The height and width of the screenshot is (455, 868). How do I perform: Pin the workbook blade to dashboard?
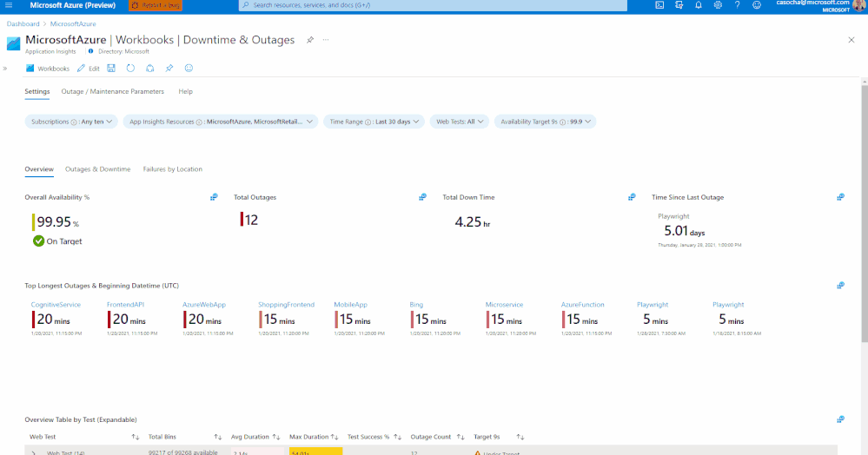pos(310,40)
